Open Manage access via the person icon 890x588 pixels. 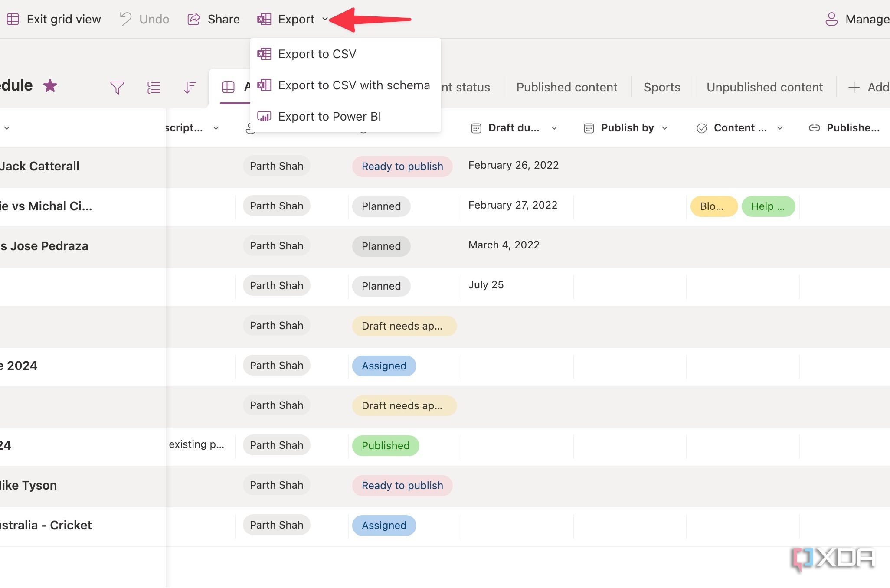tap(832, 19)
